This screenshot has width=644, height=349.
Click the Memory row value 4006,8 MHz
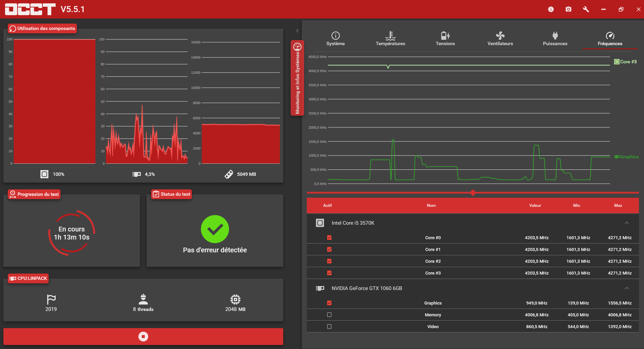[537, 315]
